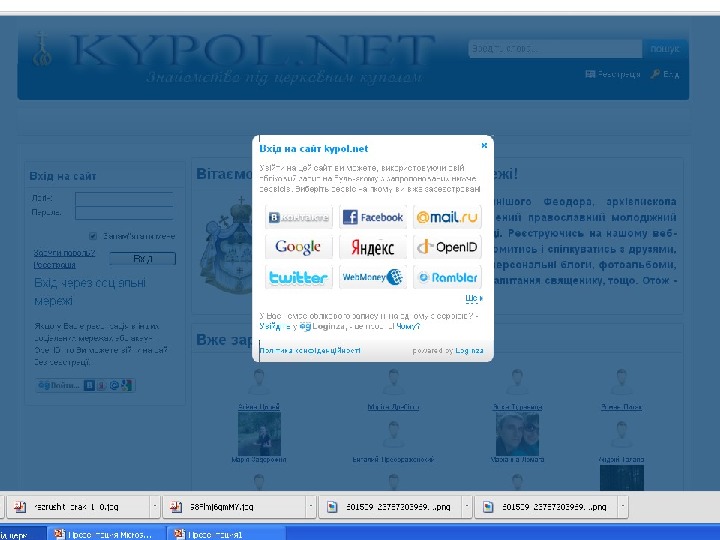Image resolution: width=720 pixels, height=540 pixels.
Task: Open the forgot password link
Action: click(64, 253)
